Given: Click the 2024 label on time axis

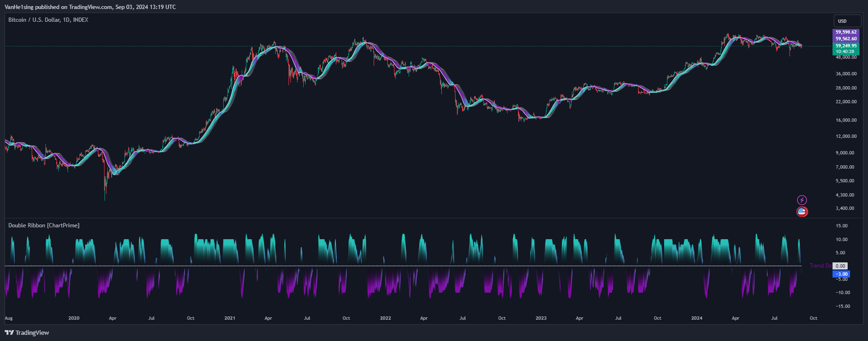Looking at the screenshot, I should click(696, 318).
